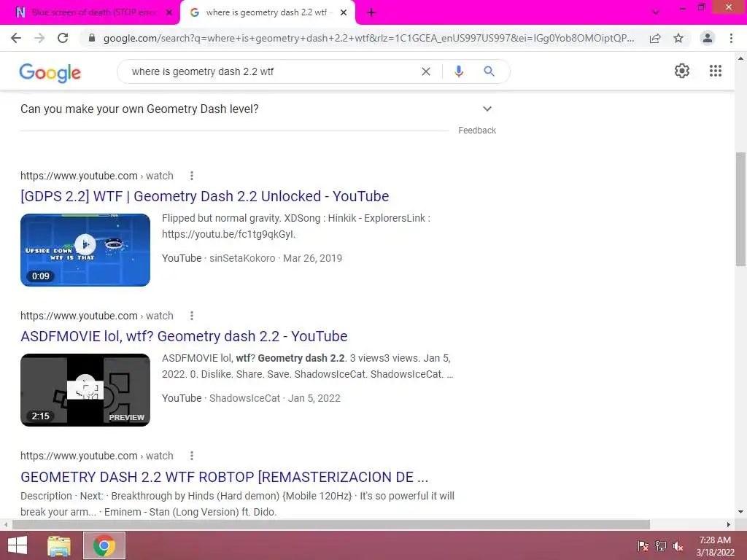Open the Google apps grid
Image resolution: width=747 pixels, height=560 pixels.
coord(716,71)
